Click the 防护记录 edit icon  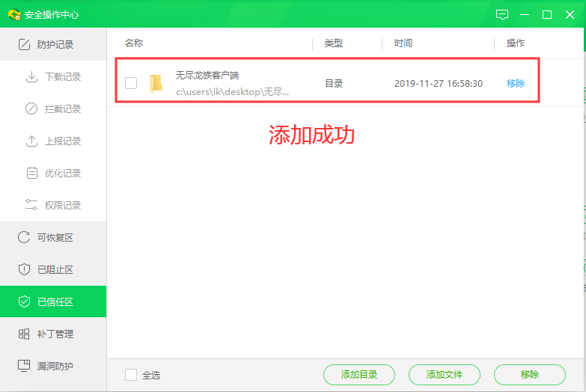pyautogui.click(x=24, y=44)
